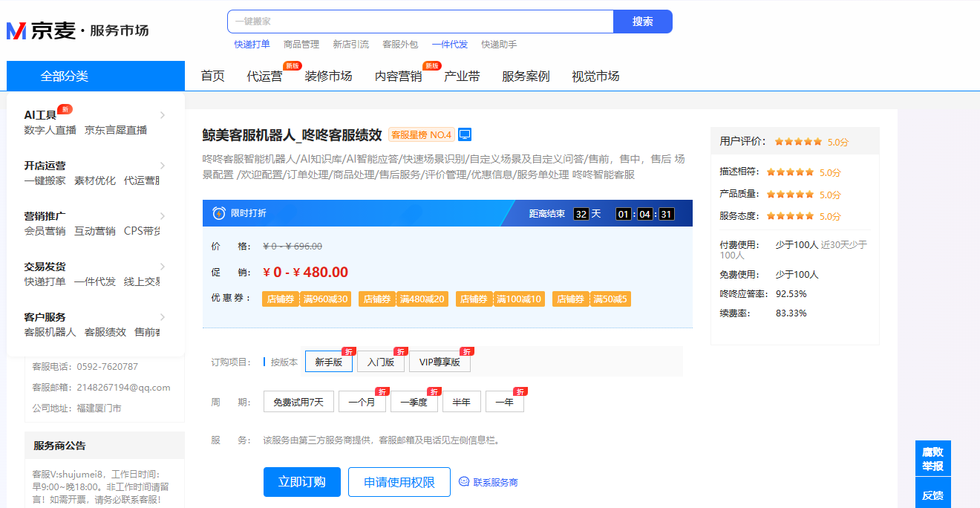
Task: Open the 腐败举报 report widget
Action: (932, 459)
